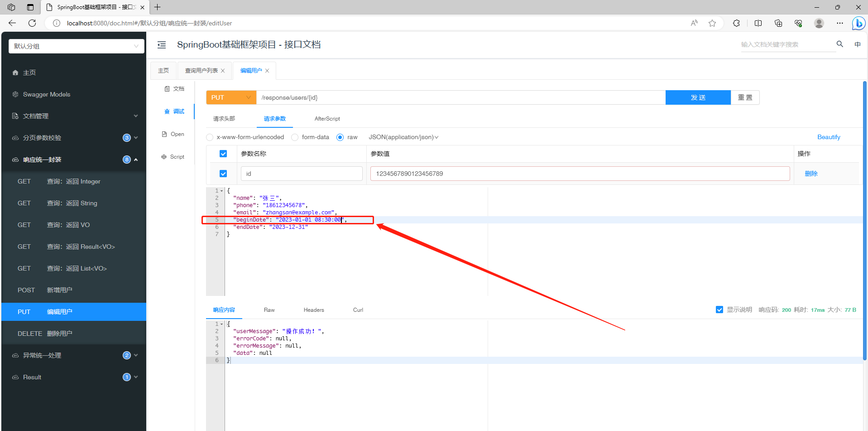Switch to Raw response tab
Image resolution: width=868 pixels, height=431 pixels.
(x=269, y=310)
